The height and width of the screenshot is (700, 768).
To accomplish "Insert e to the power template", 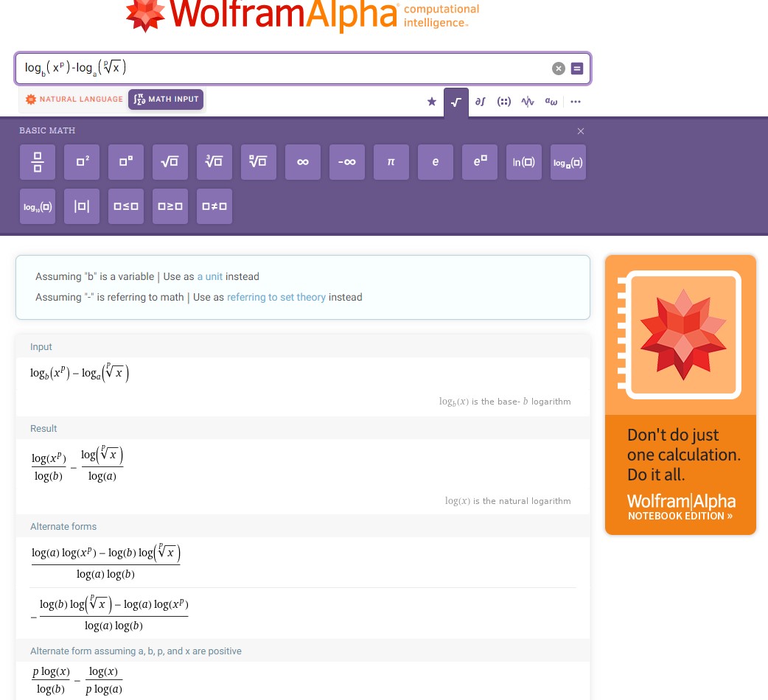I will point(480,162).
